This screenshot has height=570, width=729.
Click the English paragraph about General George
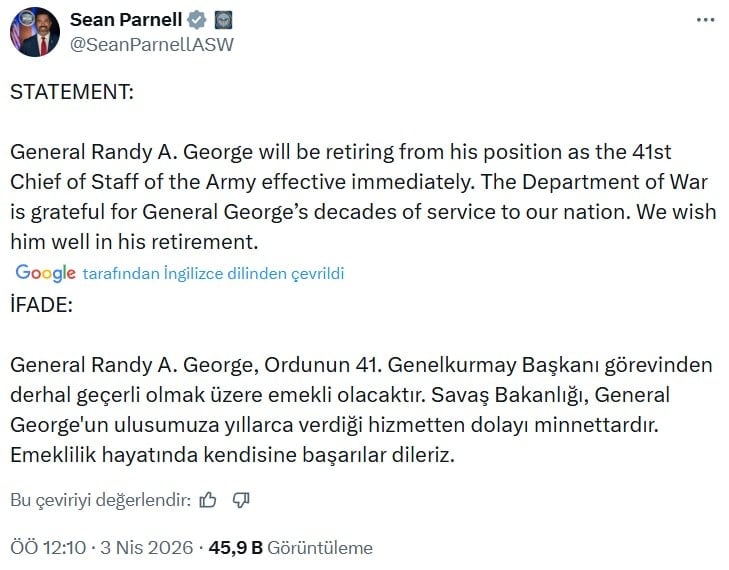[352, 197]
